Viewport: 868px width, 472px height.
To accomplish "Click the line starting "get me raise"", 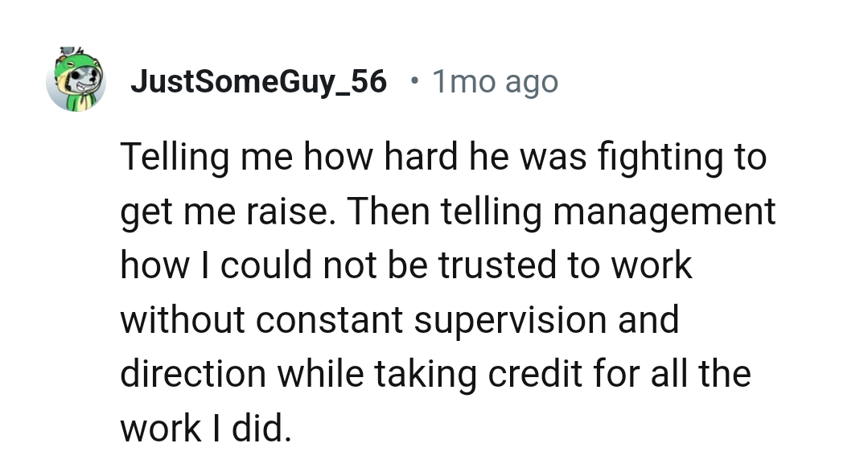I will [448, 211].
